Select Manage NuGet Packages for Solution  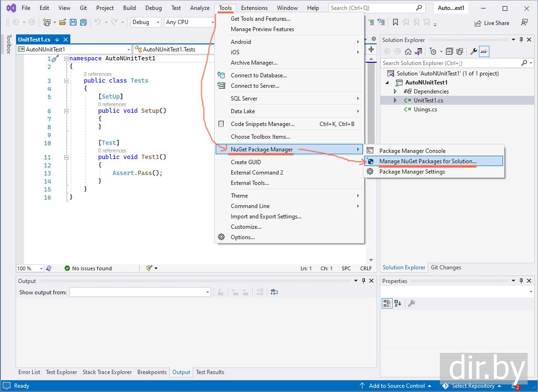[428, 161]
